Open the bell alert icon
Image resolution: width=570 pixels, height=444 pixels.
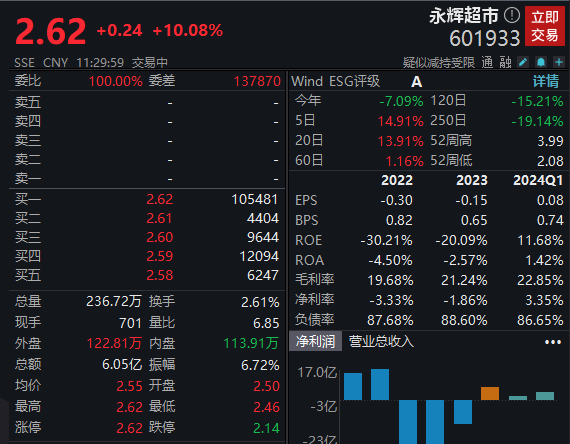541,62
